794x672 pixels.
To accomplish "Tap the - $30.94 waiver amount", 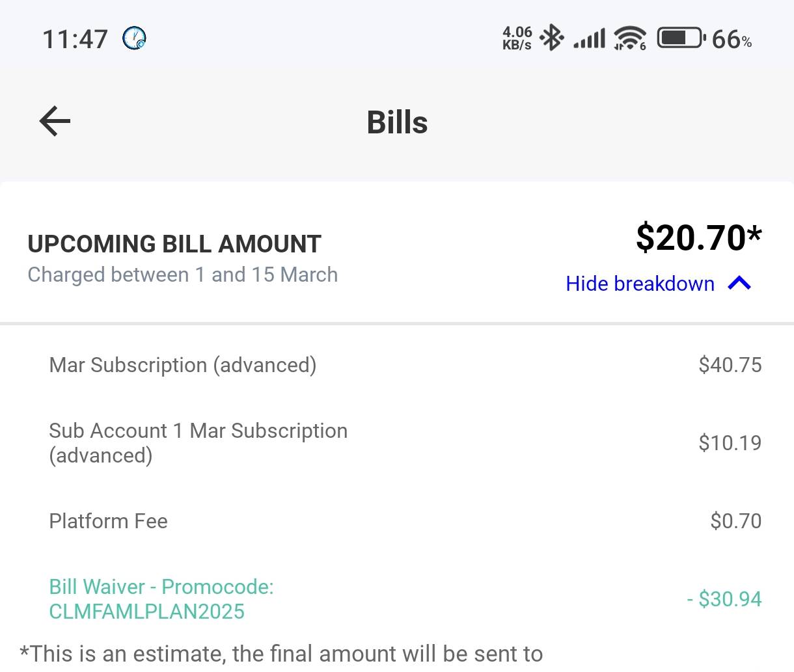I will (724, 598).
